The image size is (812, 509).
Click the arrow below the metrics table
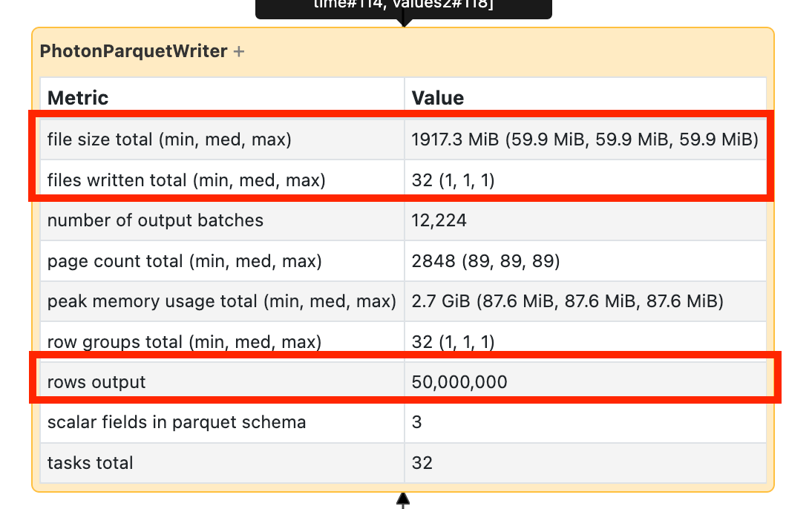(403, 501)
